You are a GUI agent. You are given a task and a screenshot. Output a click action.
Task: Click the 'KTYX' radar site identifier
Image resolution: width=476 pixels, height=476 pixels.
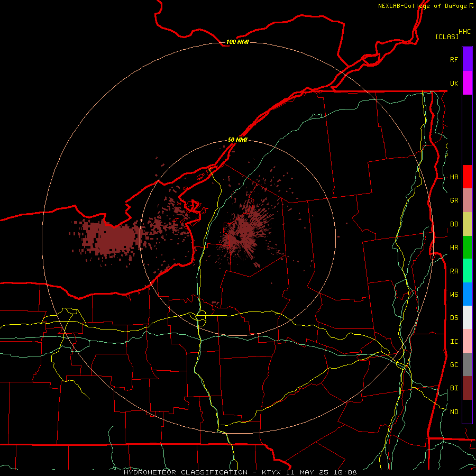[x=271, y=472]
